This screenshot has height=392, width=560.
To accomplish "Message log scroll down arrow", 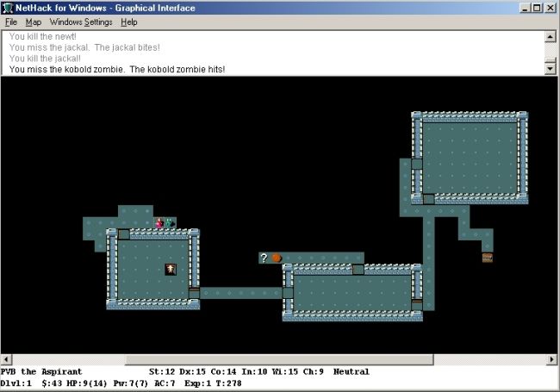I will coord(550,69).
